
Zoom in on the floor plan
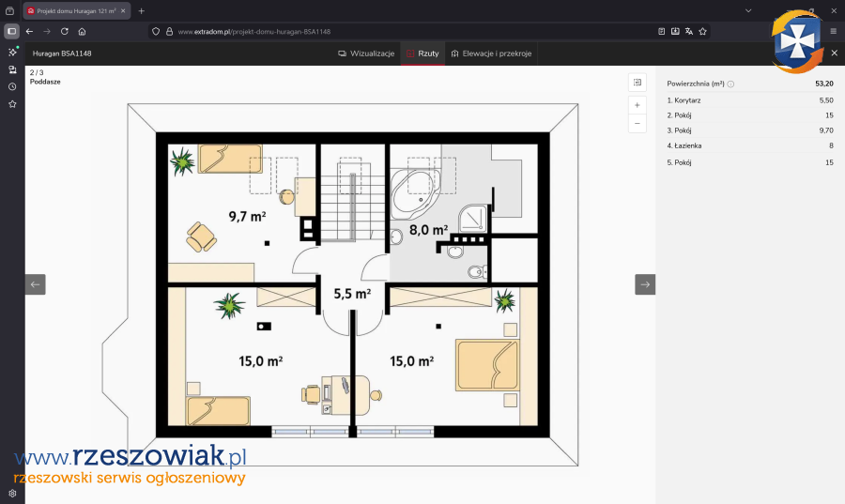pos(638,105)
